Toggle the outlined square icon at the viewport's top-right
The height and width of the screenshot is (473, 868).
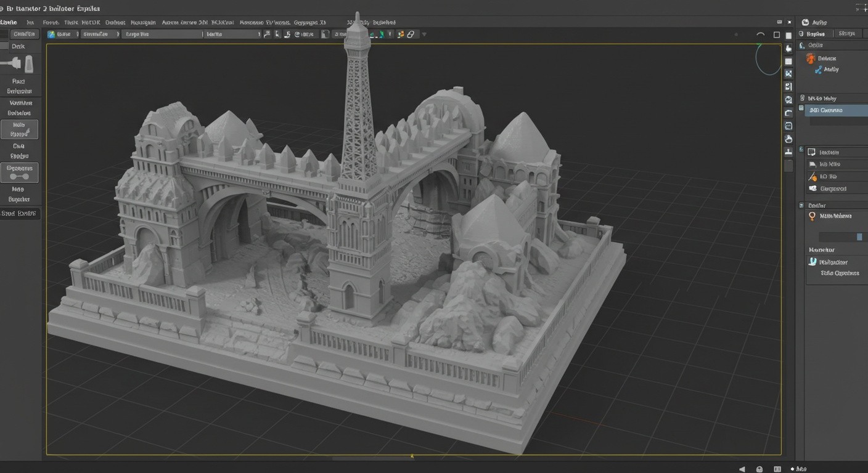coord(777,35)
